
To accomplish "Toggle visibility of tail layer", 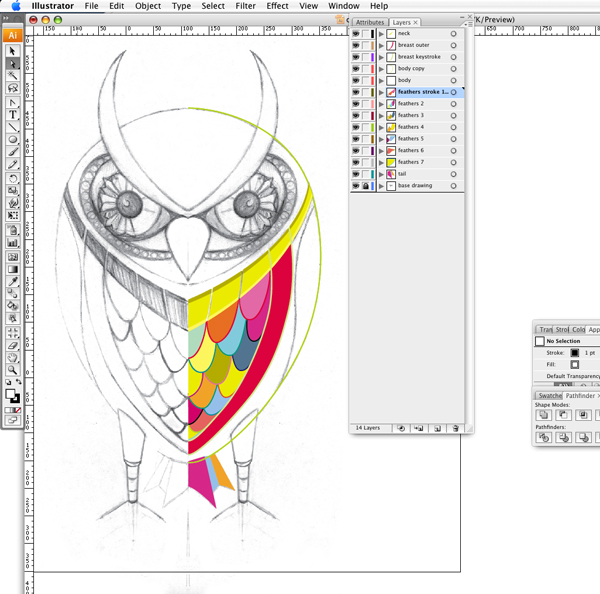I will [356, 174].
